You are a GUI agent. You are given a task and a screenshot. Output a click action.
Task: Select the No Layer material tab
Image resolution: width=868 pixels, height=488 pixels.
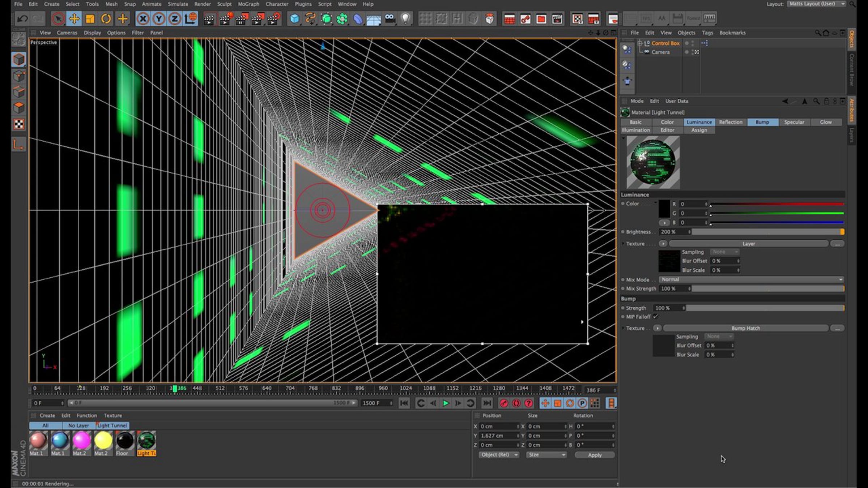[x=78, y=425]
